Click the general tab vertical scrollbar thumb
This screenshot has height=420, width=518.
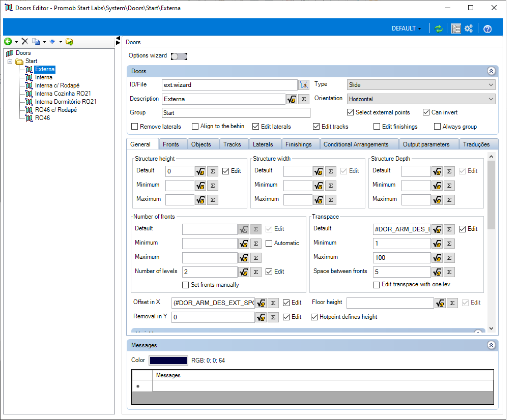[491, 195]
